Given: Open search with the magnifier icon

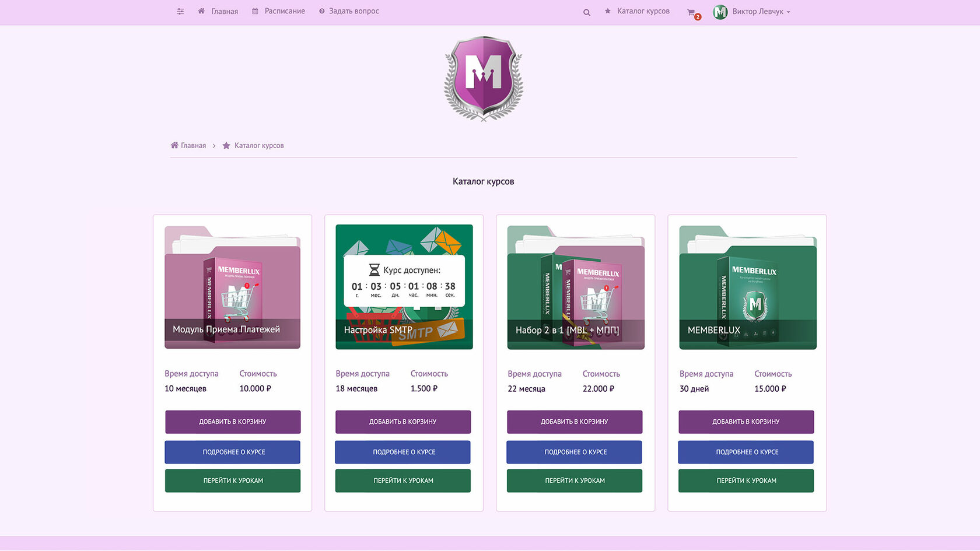Looking at the screenshot, I should (587, 12).
